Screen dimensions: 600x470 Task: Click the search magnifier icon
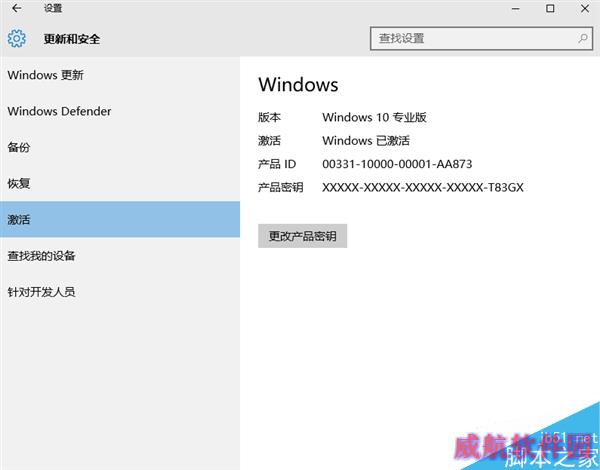[x=583, y=38]
